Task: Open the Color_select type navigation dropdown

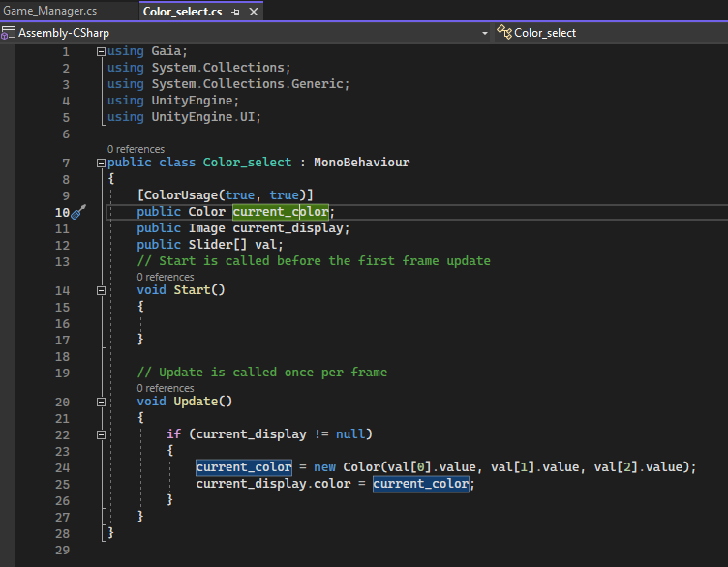Action: (610, 33)
